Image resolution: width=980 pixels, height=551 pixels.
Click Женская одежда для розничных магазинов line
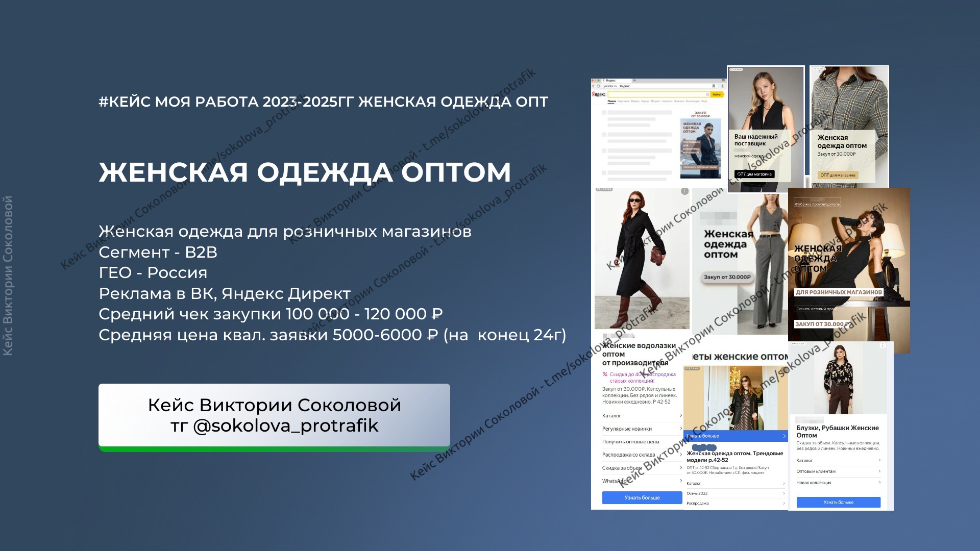(x=285, y=232)
